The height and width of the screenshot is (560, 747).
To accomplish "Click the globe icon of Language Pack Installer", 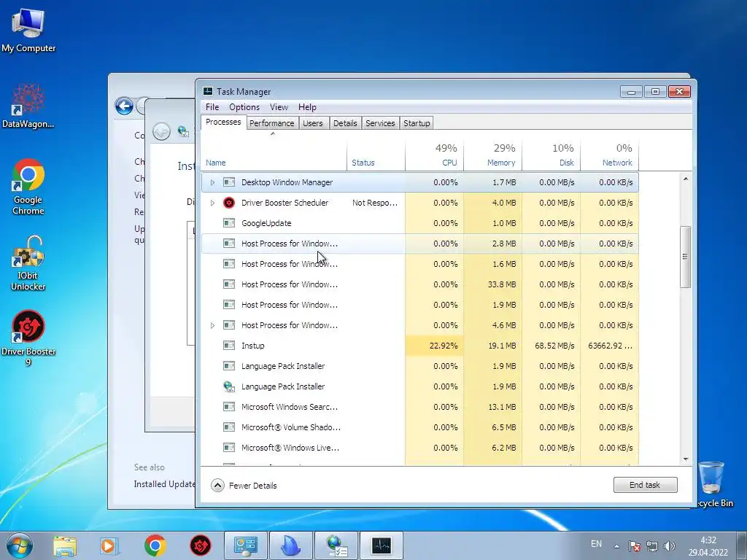I will pyautogui.click(x=229, y=386).
